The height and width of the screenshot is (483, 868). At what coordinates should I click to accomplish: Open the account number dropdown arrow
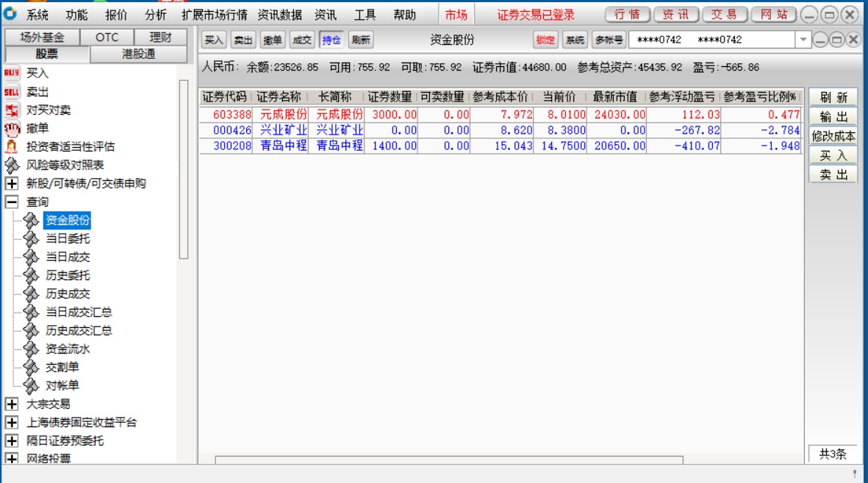click(x=803, y=40)
